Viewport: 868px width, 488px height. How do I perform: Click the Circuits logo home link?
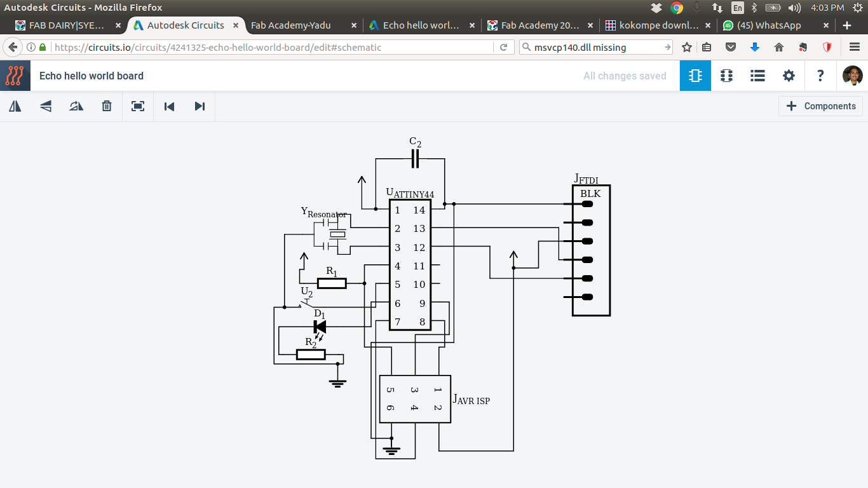(x=15, y=76)
